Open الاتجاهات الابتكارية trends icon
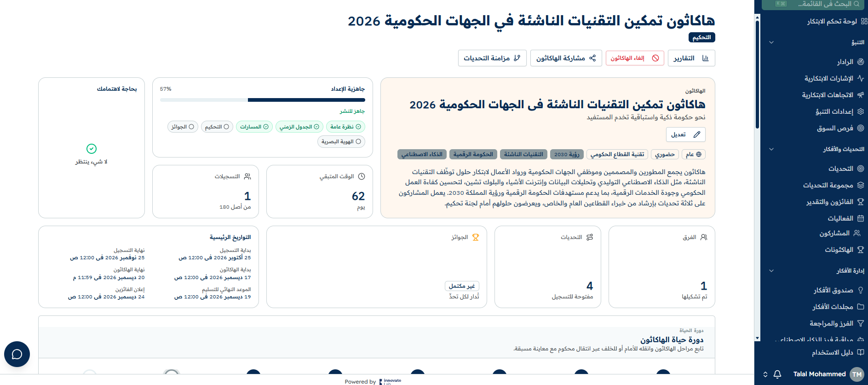The image size is (868, 385). pos(861,95)
